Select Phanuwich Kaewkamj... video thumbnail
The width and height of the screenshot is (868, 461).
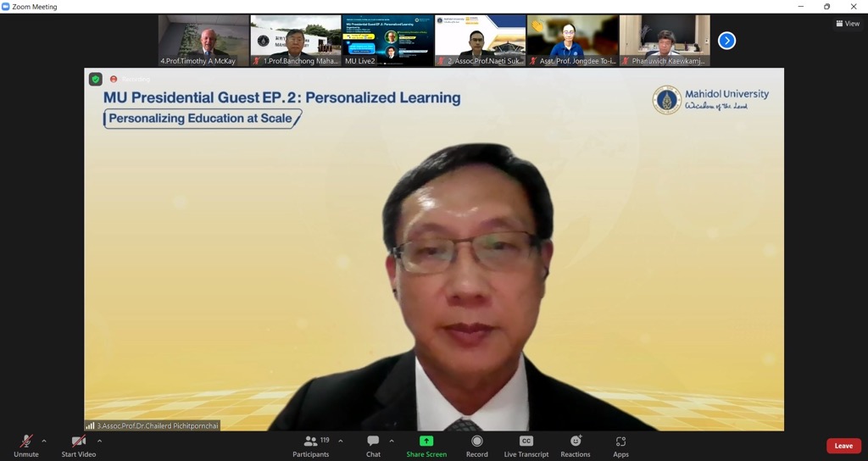665,41
